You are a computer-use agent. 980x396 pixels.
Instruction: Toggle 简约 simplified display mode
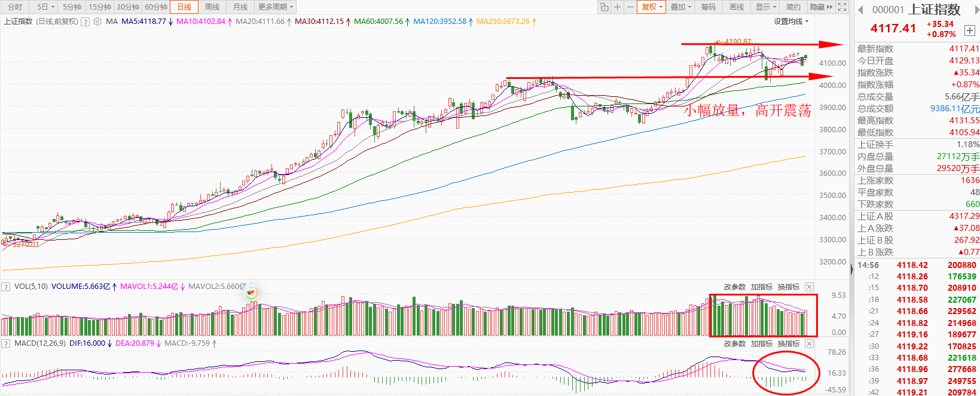pos(793,7)
